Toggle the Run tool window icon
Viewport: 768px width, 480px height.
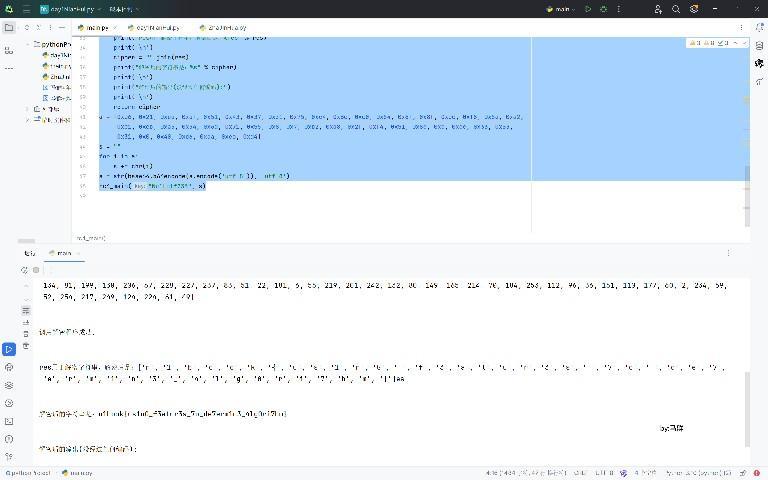[9, 349]
